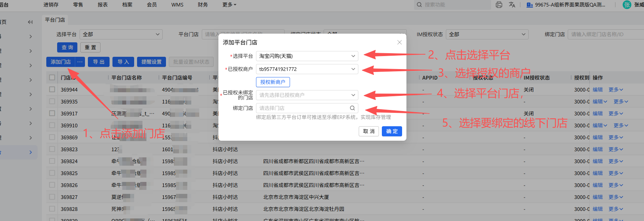Screen dimensions: 644x221
Task: Click the 门店ID column header
Action: 68,78
